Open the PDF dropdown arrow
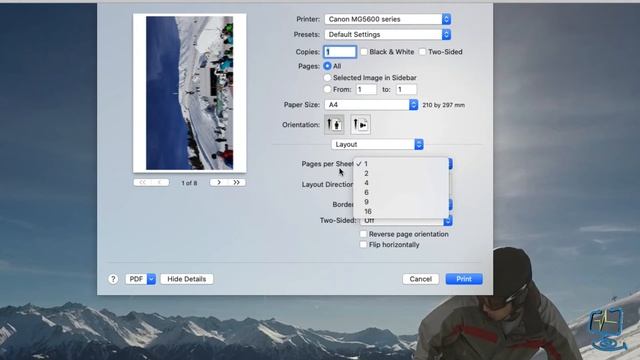The width and height of the screenshot is (640, 360). [151, 279]
